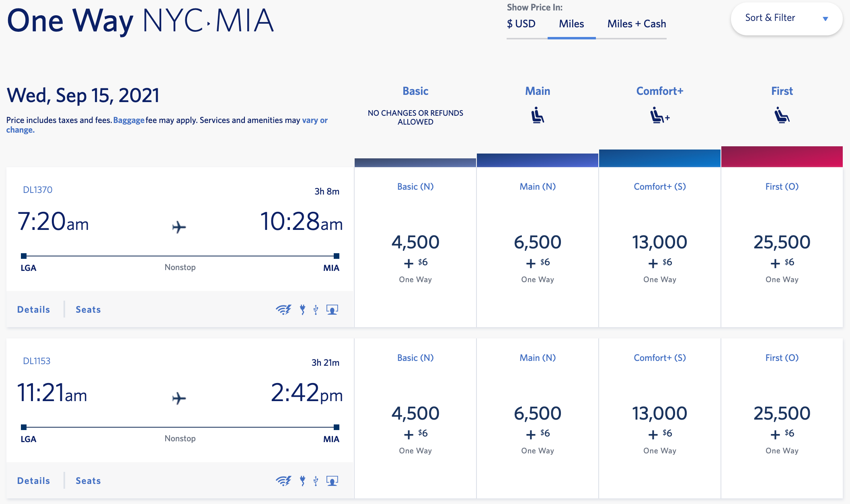
Task: Switch price display to $ USD
Action: click(521, 24)
